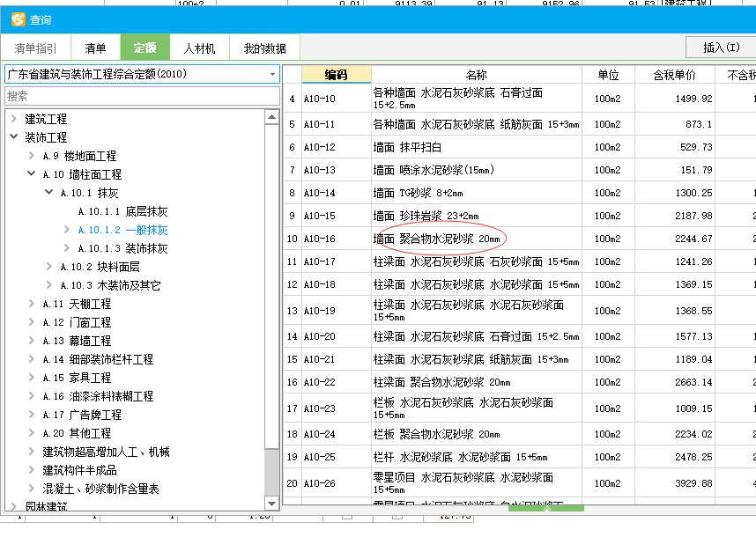Select A.17 广告牌工程 tree item
The height and width of the screenshot is (537, 756).
pos(82,415)
